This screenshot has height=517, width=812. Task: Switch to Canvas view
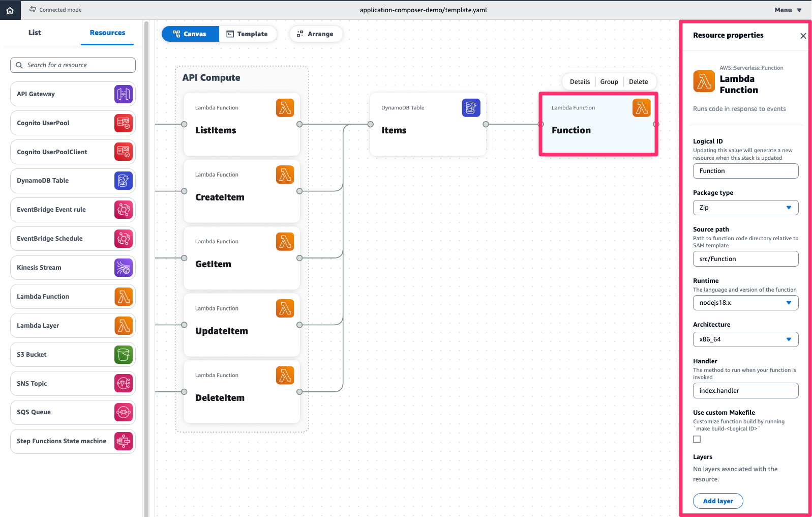[190, 34]
